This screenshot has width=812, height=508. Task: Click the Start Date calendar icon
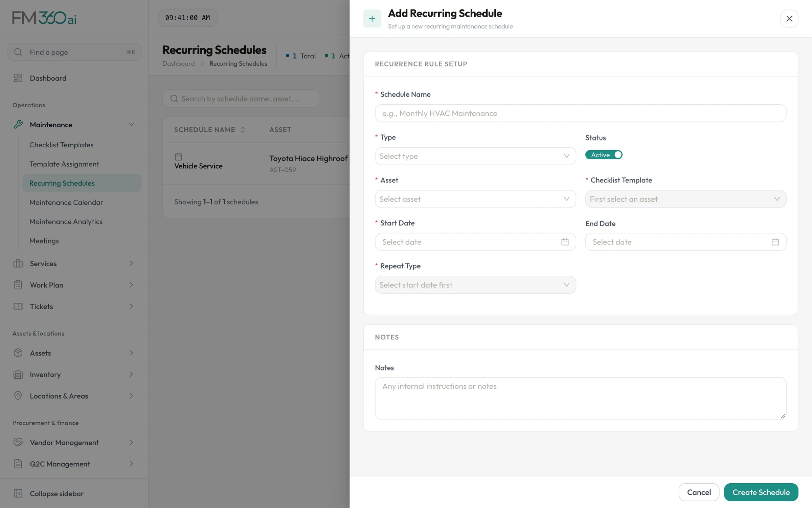pos(565,242)
